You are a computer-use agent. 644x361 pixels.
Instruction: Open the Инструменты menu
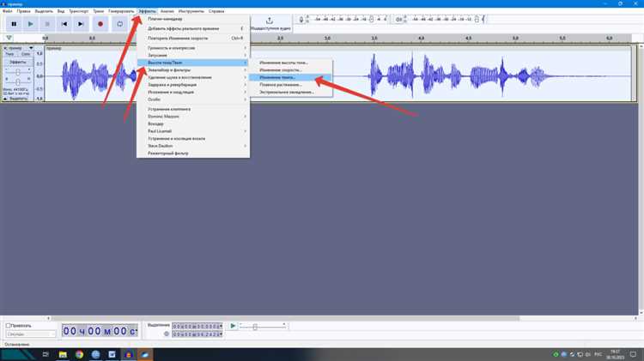pos(191,11)
